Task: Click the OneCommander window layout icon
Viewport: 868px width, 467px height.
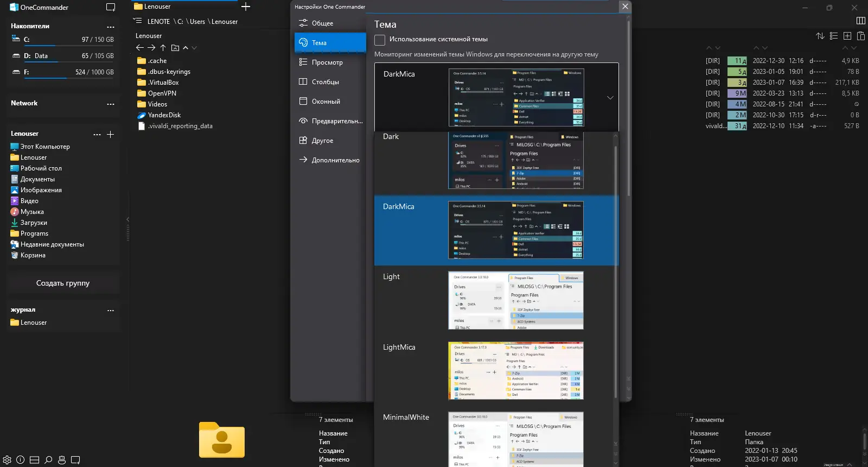Action: (111, 8)
